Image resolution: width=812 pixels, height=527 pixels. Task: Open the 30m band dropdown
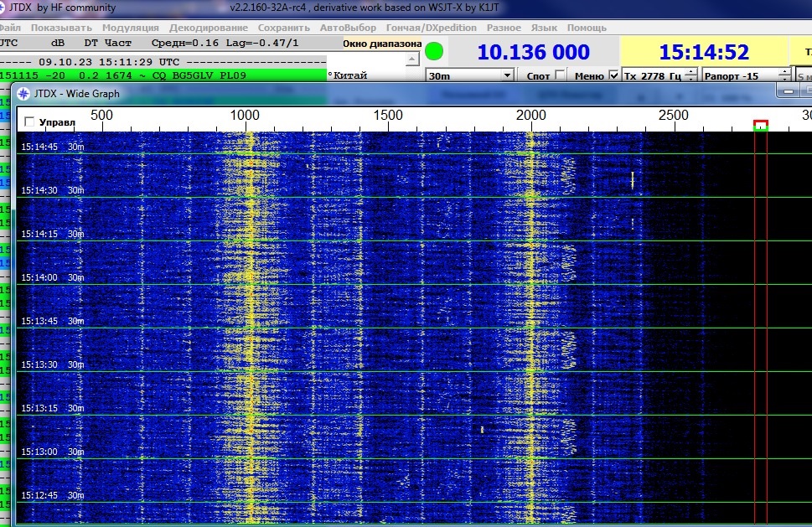[469, 75]
